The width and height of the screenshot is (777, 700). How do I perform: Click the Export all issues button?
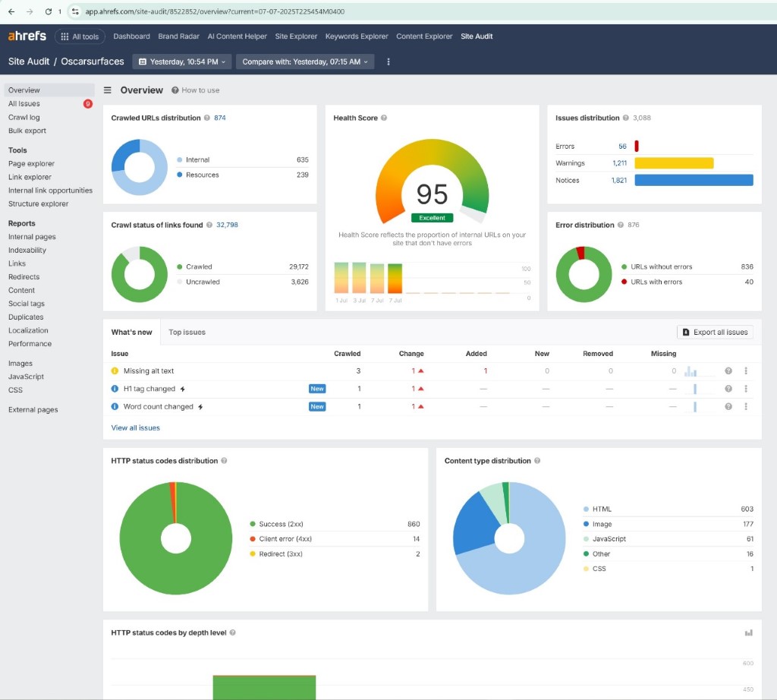click(x=715, y=333)
